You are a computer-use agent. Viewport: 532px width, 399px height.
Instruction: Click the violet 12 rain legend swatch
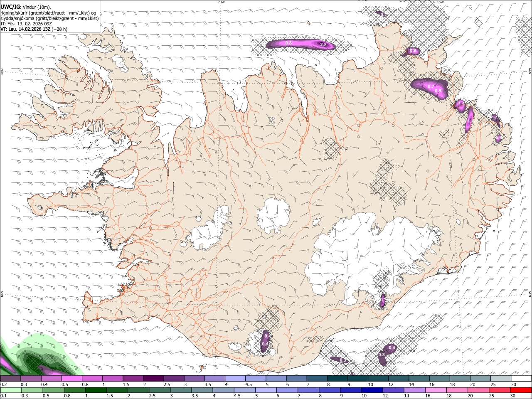pos(393,390)
